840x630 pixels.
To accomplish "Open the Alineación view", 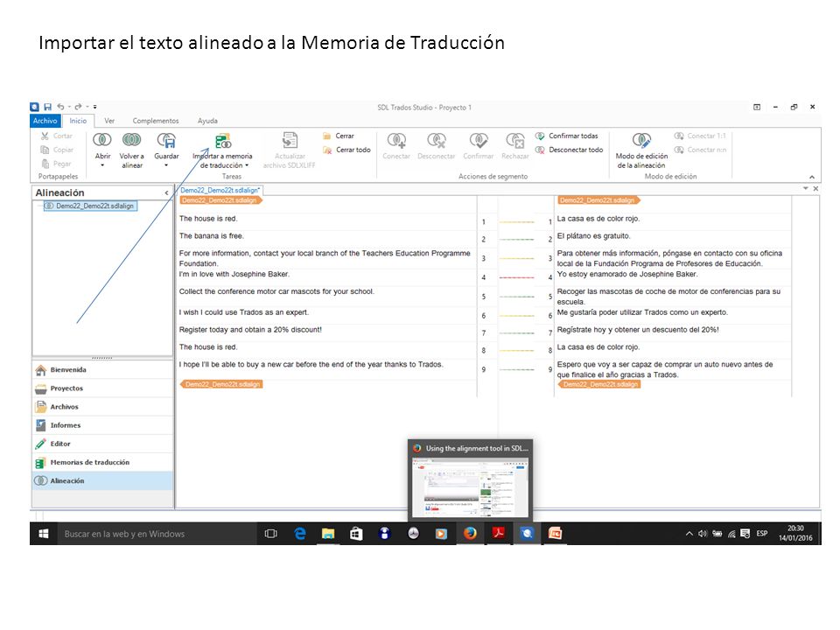I will pos(103,480).
